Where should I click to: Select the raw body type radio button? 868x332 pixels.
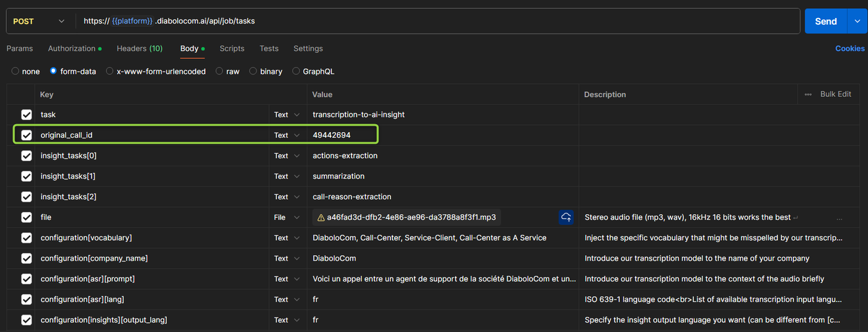[x=219, y=71]
